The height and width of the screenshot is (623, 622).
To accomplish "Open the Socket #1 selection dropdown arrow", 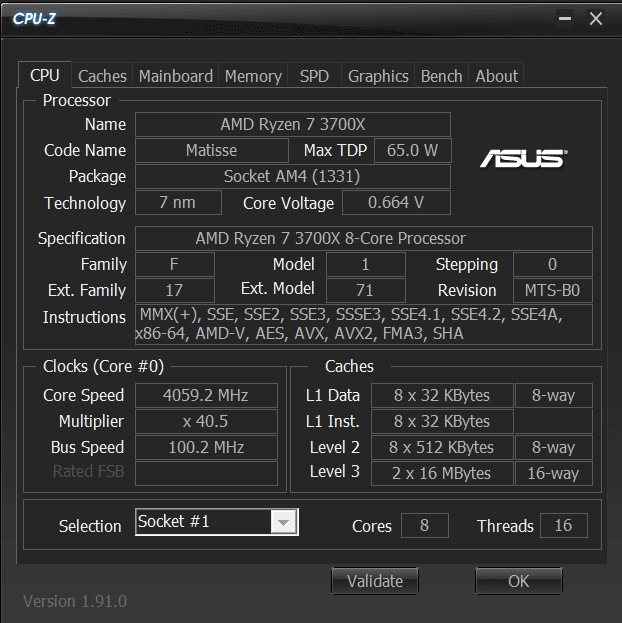I will tap(283, 522).
